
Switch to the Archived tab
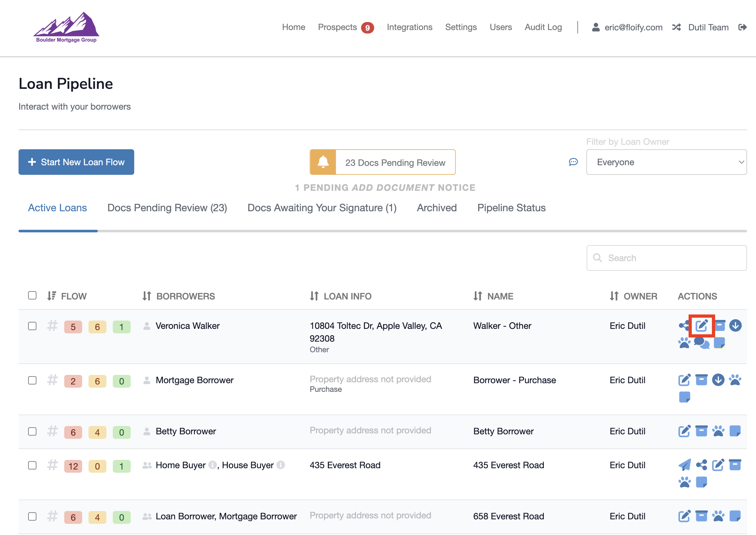436,208
